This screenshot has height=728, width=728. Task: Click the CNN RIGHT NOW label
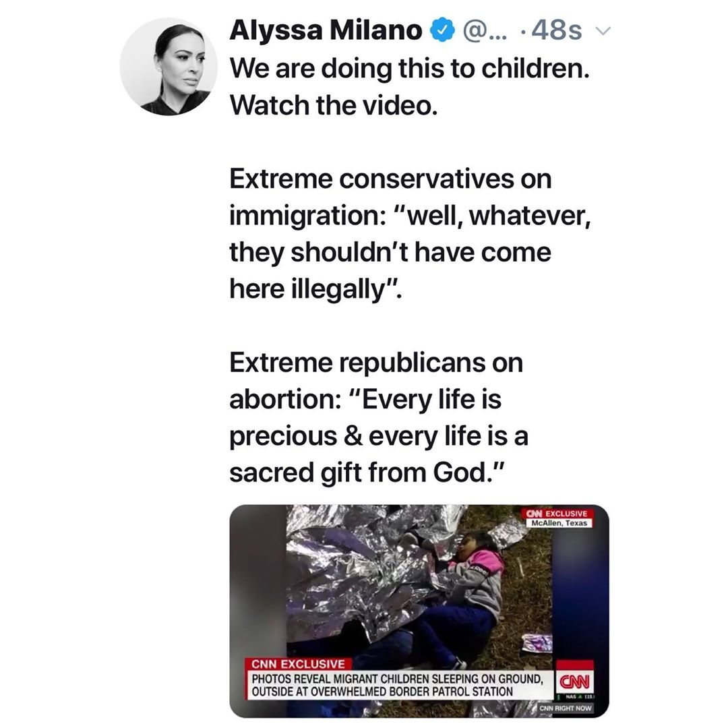point(566,708)
